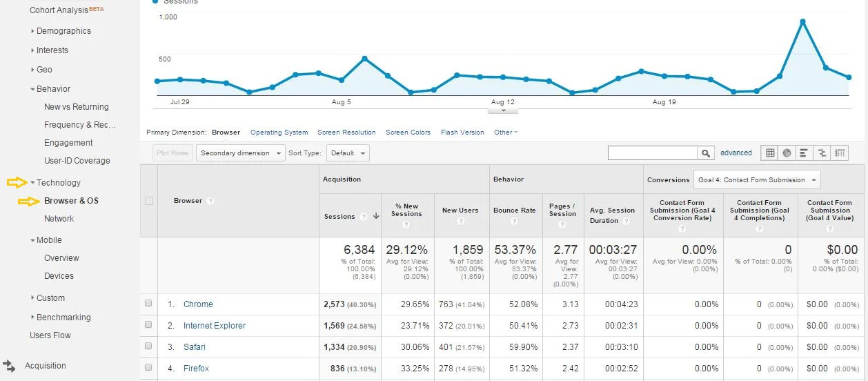The image size is (868, 381).
Task: Open the Secondary dimension dropdown
Action: [x=240, y=153]
